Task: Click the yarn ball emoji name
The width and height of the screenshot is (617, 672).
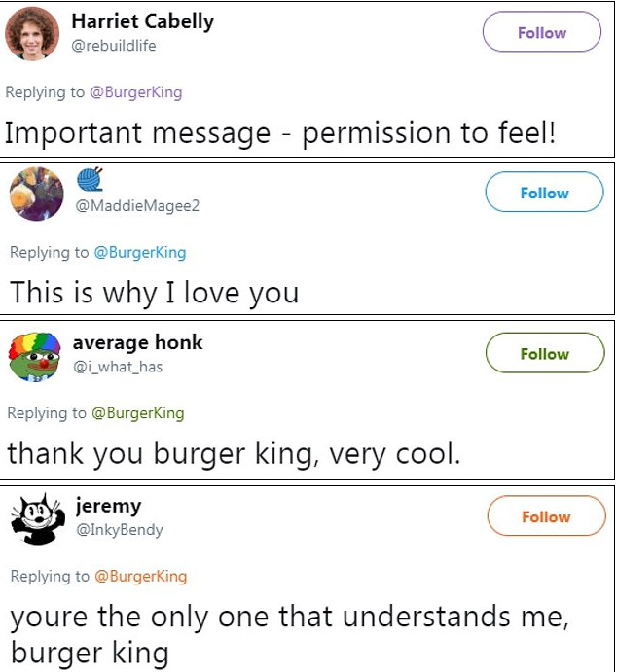Action: (90, 179)
